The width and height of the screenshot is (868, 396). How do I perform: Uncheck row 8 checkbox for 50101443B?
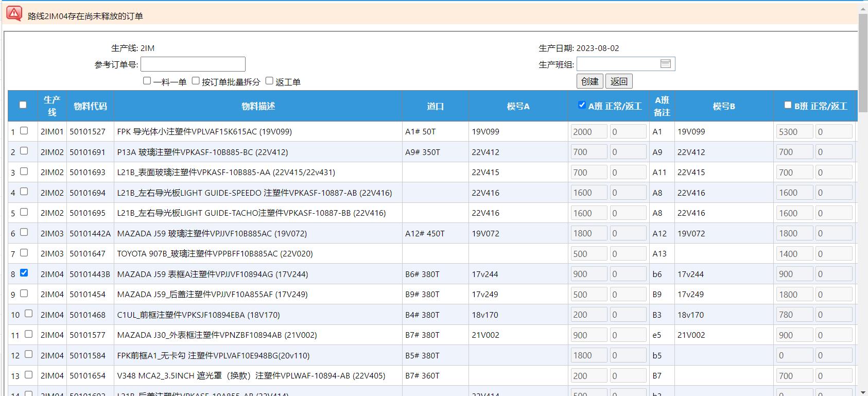tap(24, 273)
